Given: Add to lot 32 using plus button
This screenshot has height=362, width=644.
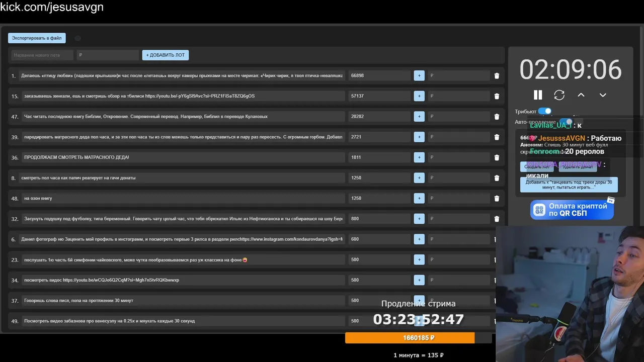Looking at the screenshot, I should tap(419, 219).
